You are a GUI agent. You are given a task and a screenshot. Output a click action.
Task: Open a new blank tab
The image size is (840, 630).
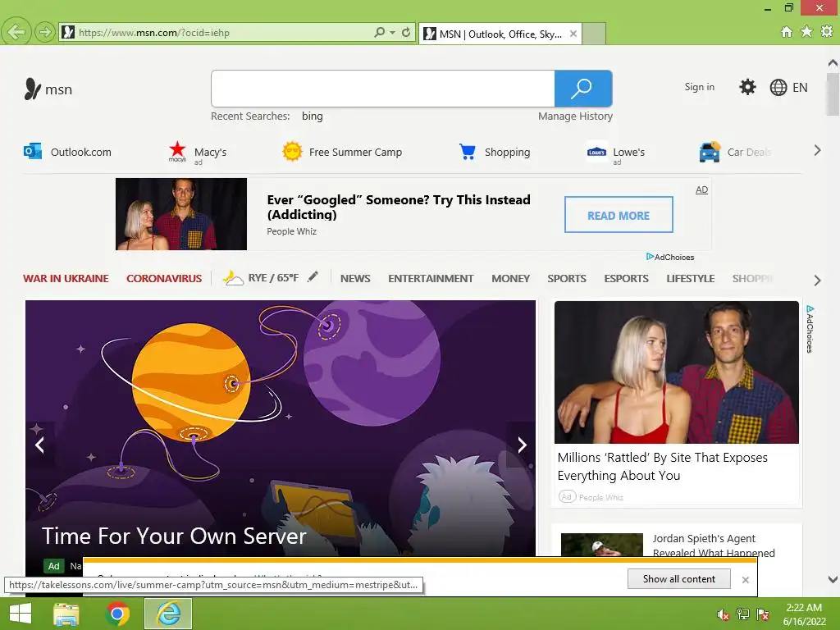[594, 34]
